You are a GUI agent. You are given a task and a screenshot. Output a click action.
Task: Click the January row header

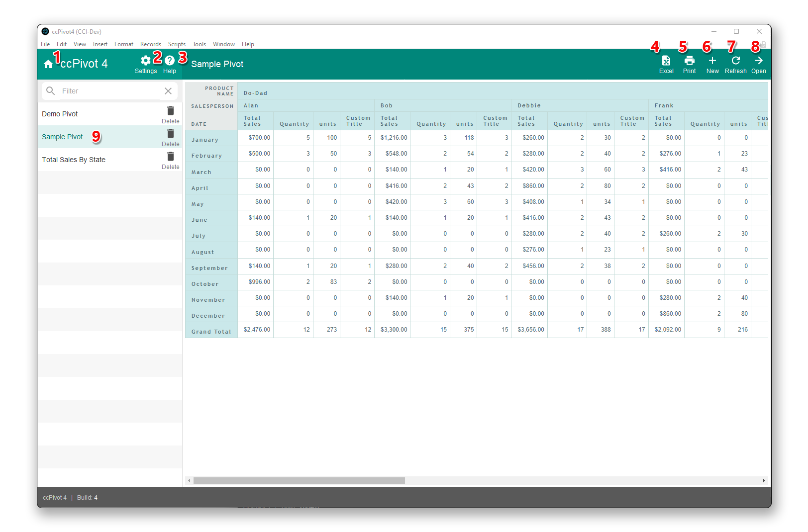(211, 138)
